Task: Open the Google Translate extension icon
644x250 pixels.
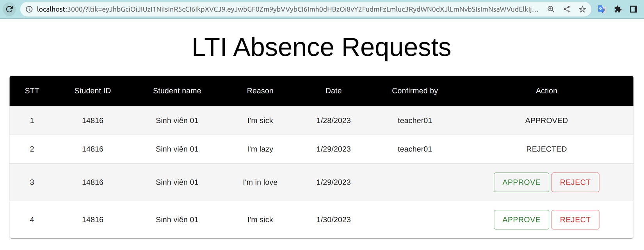Action: (x=602, y=9)
